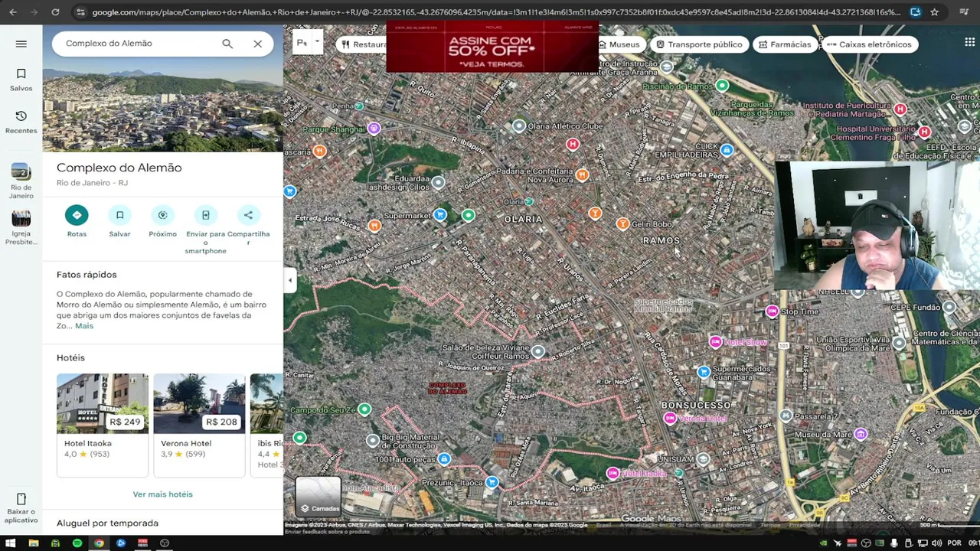Screen dimensions: 980x551
Task: Open the Rio de Janeiro recent item
Action: point(21,181)
